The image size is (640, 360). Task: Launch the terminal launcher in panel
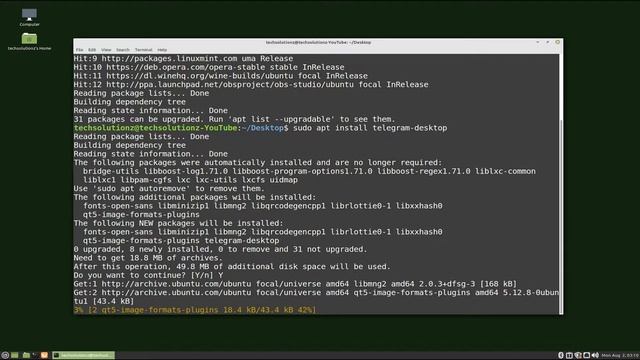(x=35, y=355)
